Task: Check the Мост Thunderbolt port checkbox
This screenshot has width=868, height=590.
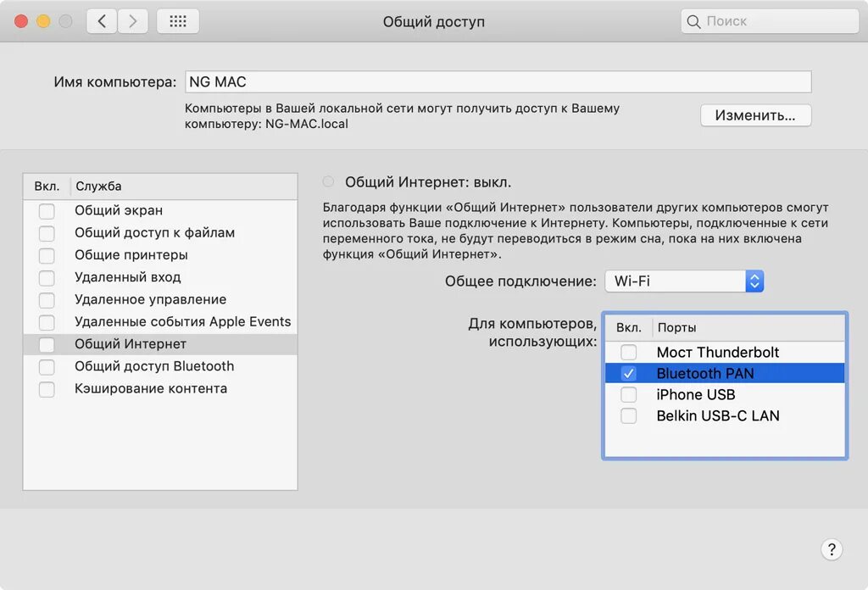Action: click(628, 353)
